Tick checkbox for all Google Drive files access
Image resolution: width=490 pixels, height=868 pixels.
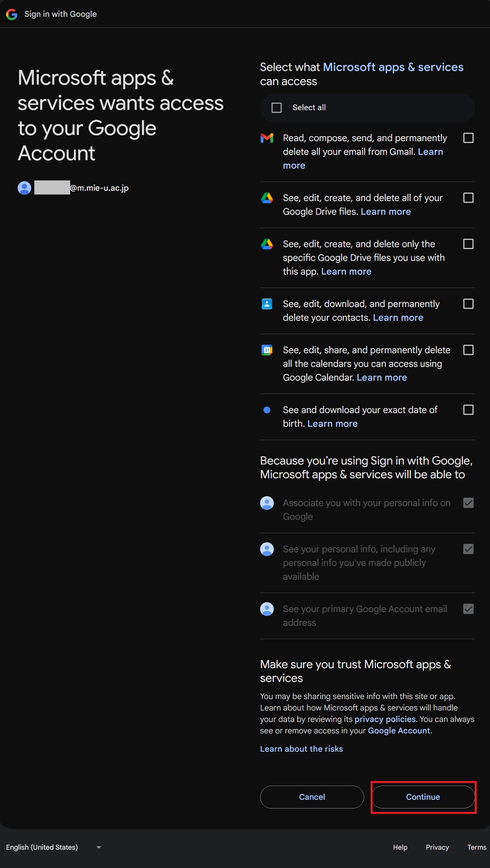pos(468,198)
